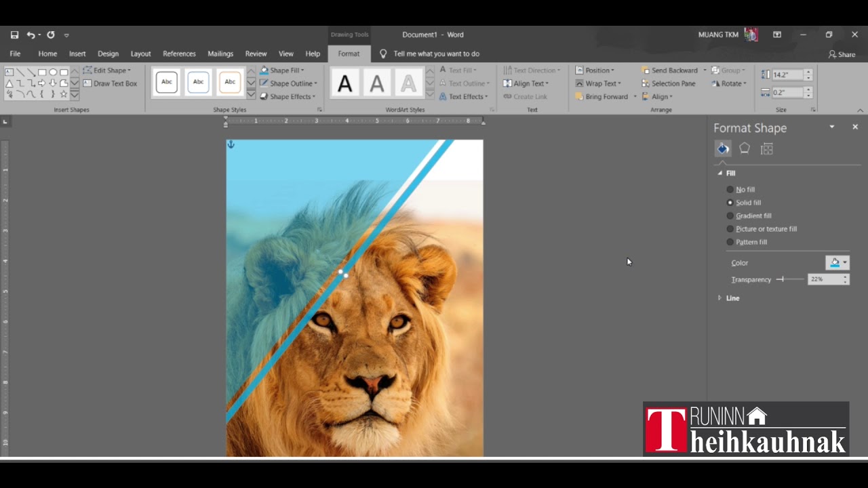The width and height of the screenshot is (868, 488).
Task: Expand the shapes gallery More arrow
Action: (x=75, y=94)
